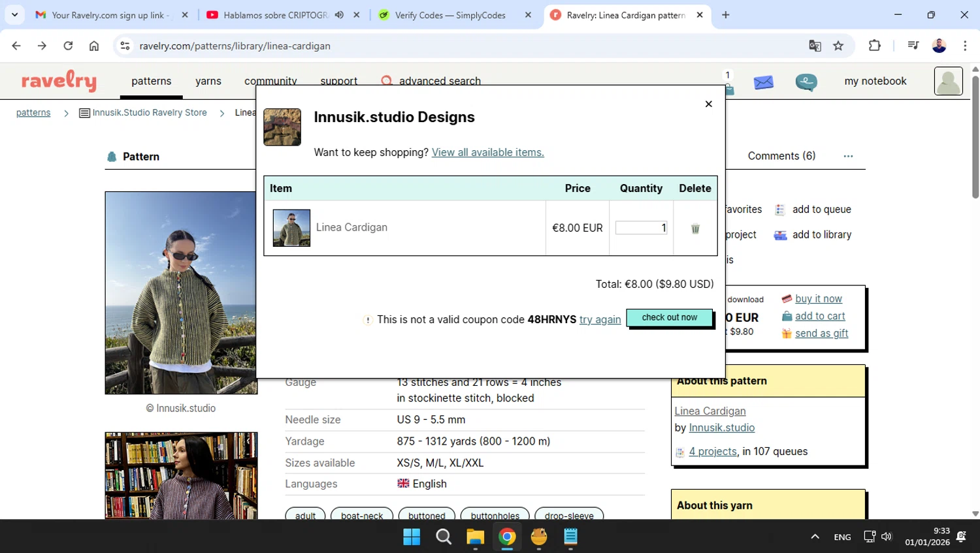The height and width of the screenshot is (553, 980).
Task: Go forward in browser
Action: click(42, 46)
